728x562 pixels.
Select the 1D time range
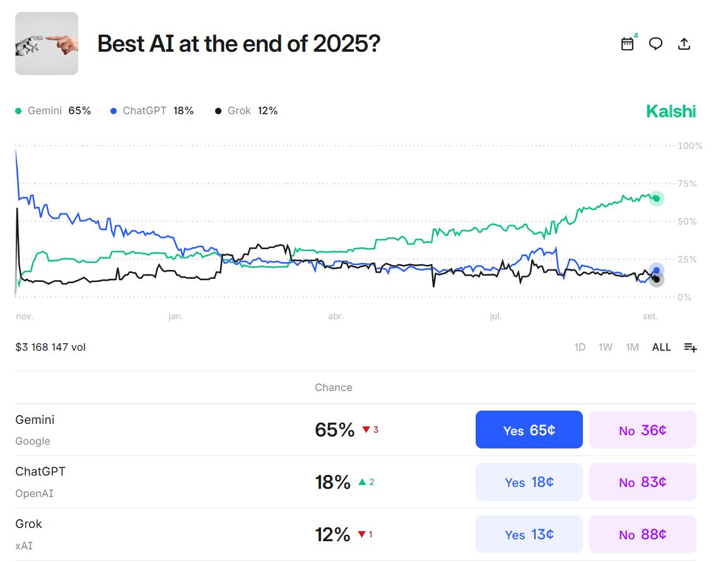[580, 347]
